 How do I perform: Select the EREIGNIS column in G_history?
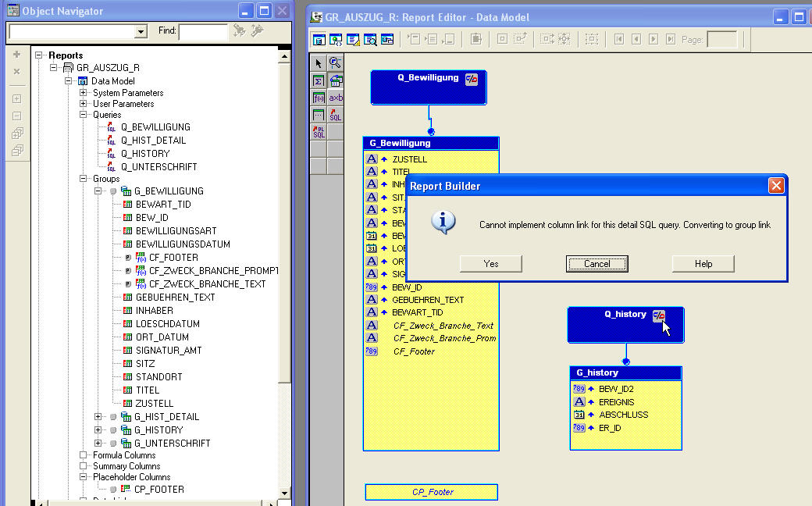point(616,402)
